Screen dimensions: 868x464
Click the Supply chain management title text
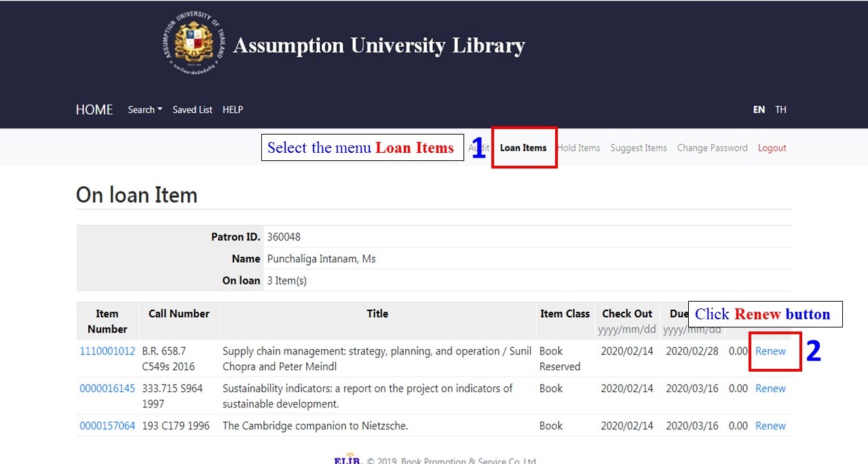(377, 359)
